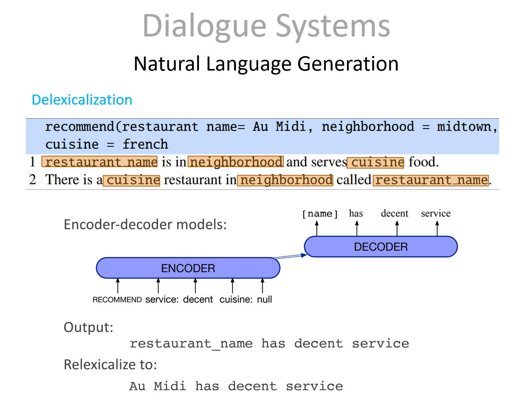
Task: Click the "has" token above the decoder
Action: coord(356,213)
